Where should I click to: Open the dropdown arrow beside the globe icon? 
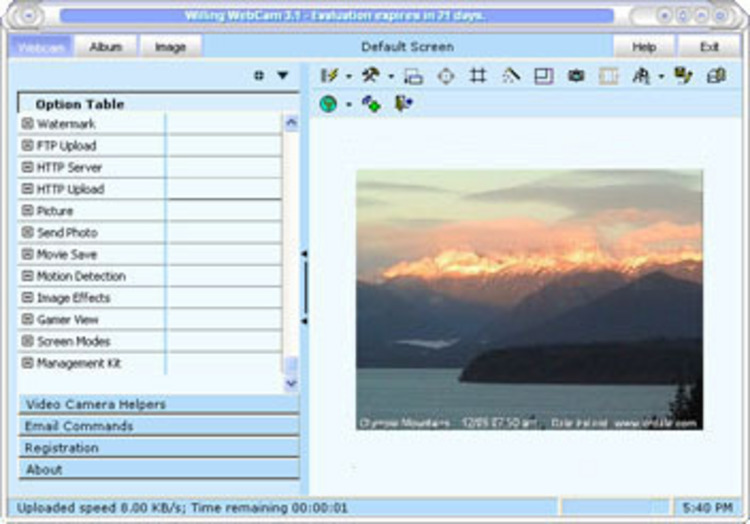[x=349, y=104]
